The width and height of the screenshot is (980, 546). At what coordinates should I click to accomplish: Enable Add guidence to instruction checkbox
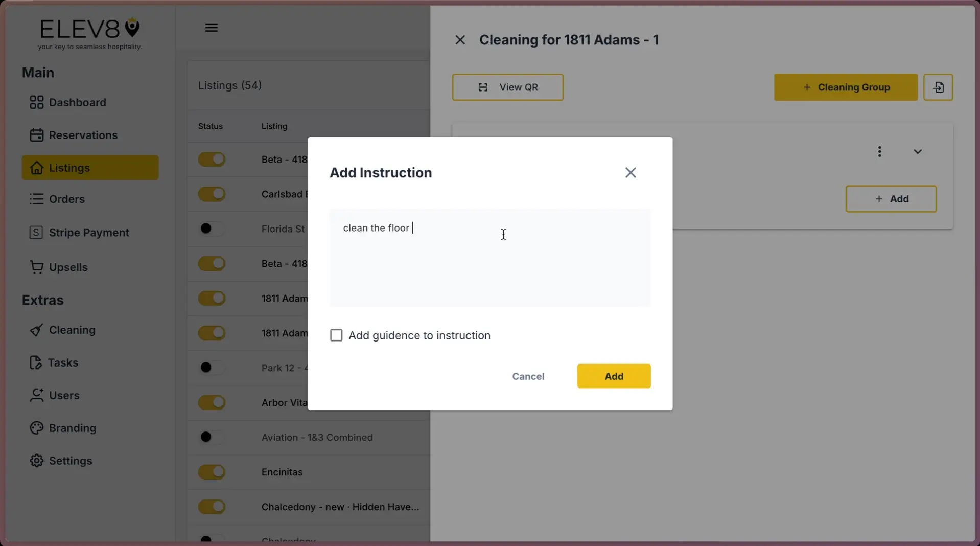336,335
